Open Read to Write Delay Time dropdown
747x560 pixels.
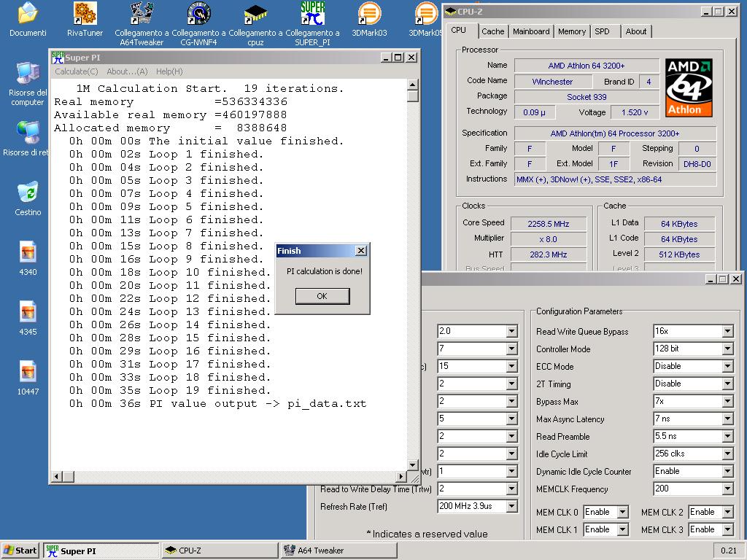(x=511, y=489)
